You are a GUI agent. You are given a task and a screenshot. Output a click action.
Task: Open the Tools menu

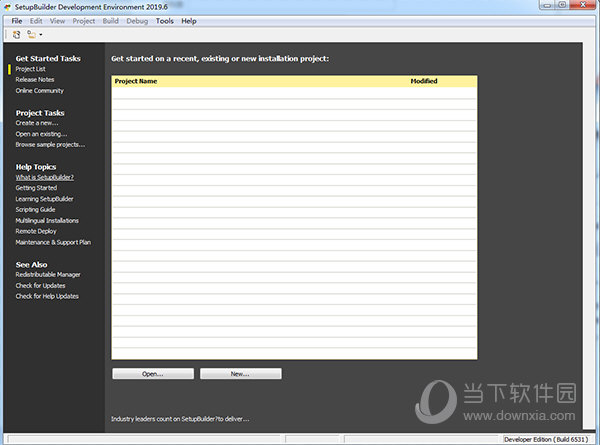(165, 21)
